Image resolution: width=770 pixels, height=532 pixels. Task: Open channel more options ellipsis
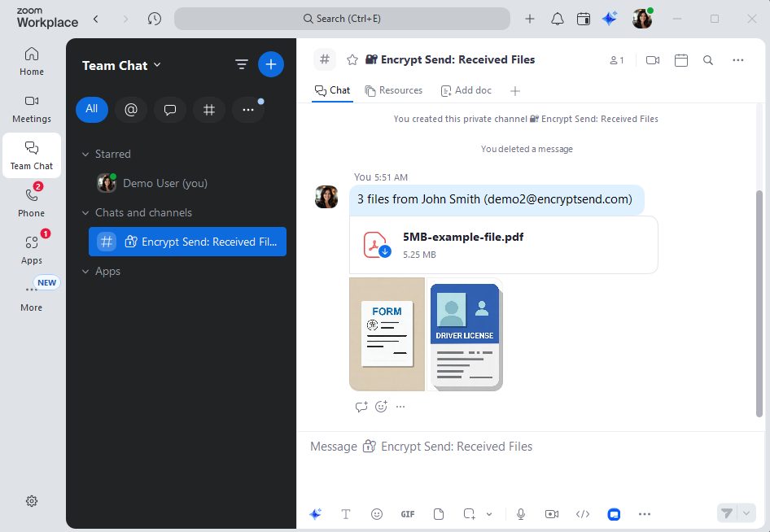737,60
